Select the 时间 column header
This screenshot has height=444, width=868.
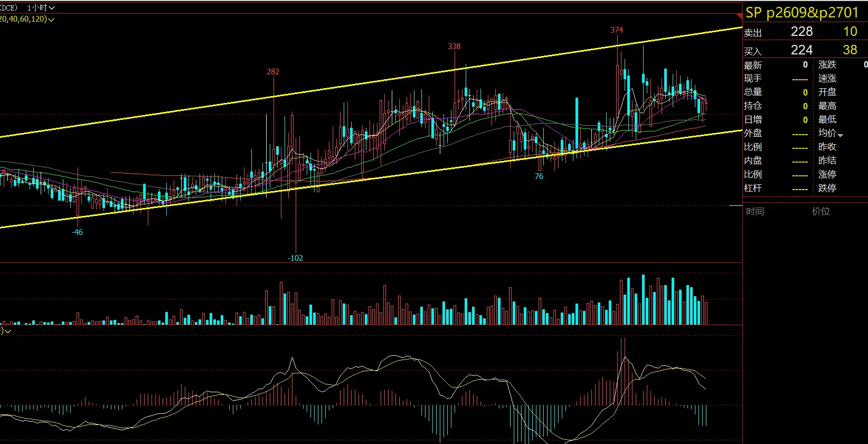(754, 211)
